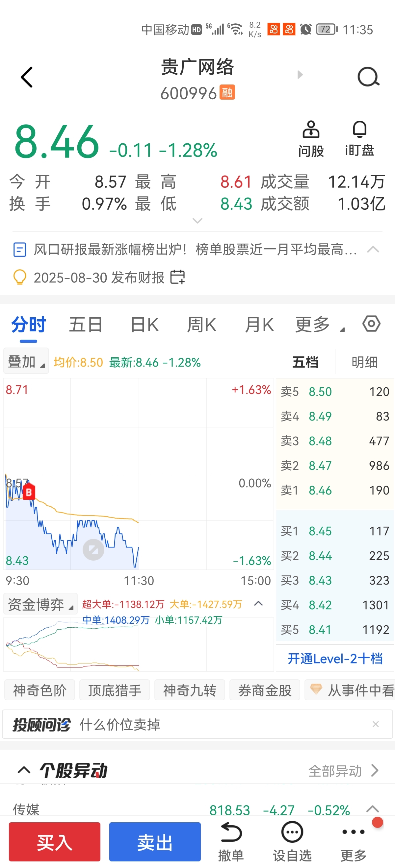Select 卖3 8.48 order row
Viewport: 395px width, 868px height.
(335, 441)
